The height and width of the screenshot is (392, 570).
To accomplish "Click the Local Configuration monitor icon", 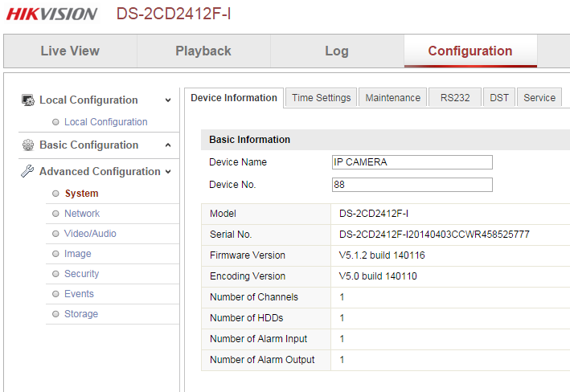I will click(x=28, y=100).
